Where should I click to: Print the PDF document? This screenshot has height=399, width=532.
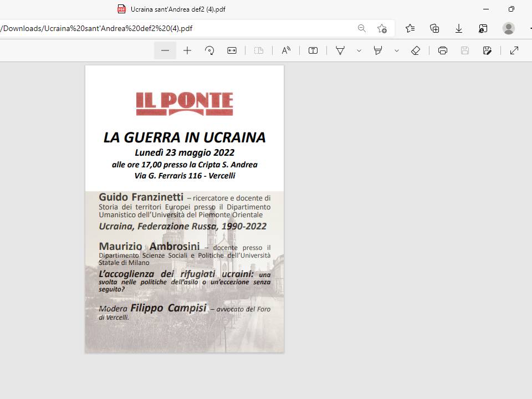(443, 50)
